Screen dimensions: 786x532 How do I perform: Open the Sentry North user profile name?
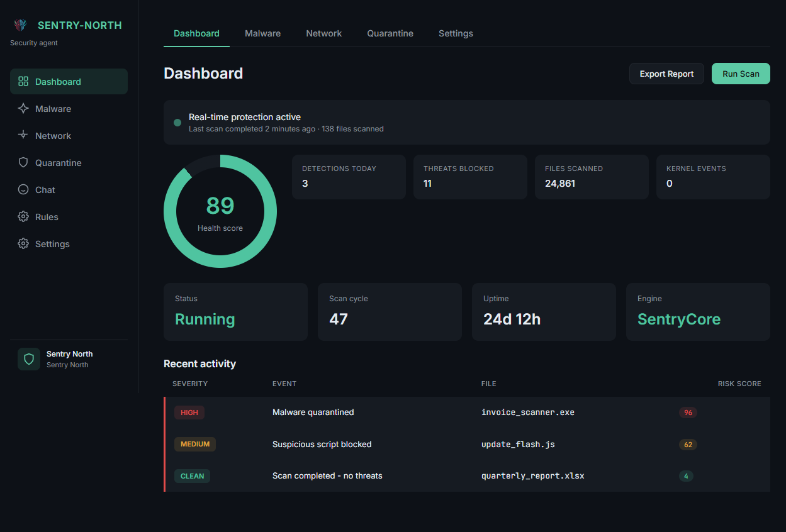(x=69, y=354)
